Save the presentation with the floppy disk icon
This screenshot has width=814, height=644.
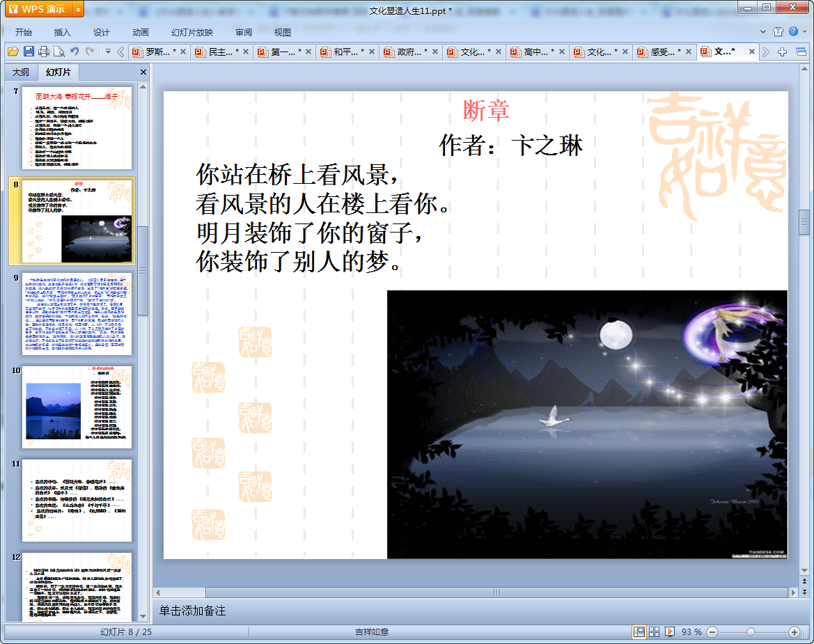pos(29,52)
